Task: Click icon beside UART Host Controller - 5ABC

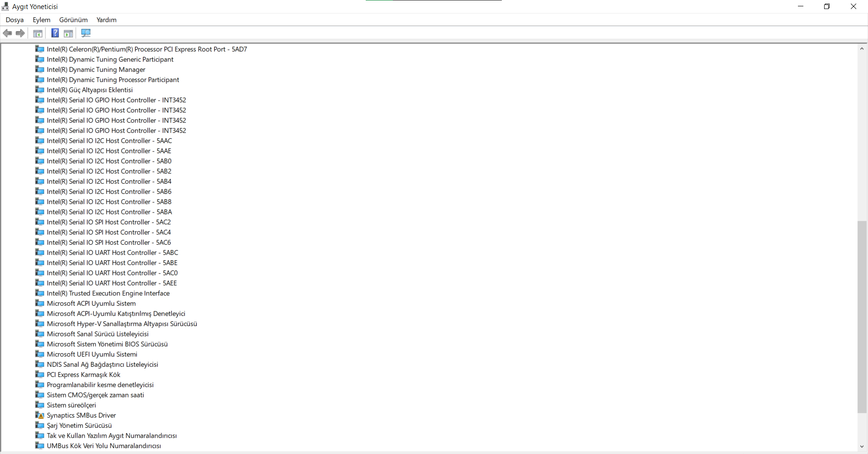Action: 40,253
